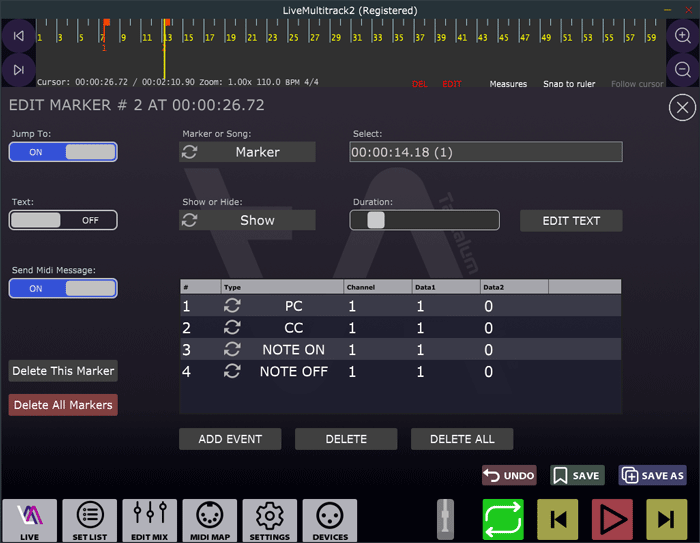The image size is (700, 543).
Task: Select marker 2 at measure 13
Action: [167, 23]
